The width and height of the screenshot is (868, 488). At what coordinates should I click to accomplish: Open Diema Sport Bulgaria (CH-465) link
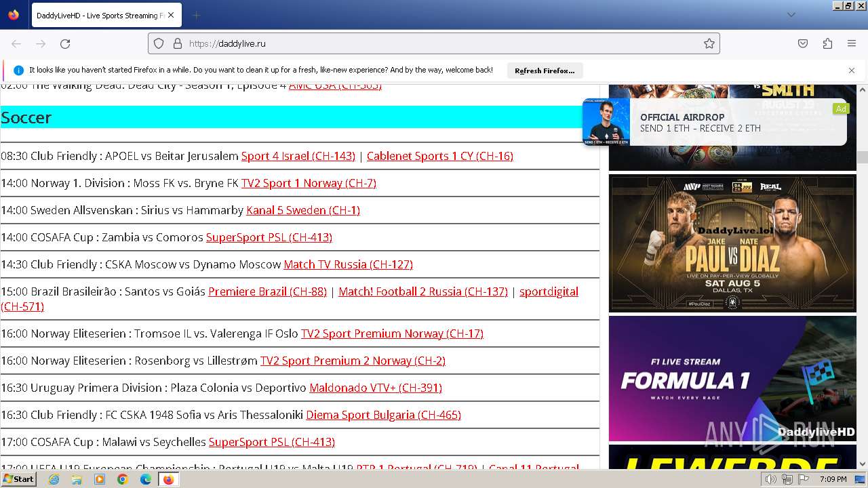pyautogui.click(x=383, y=415)
